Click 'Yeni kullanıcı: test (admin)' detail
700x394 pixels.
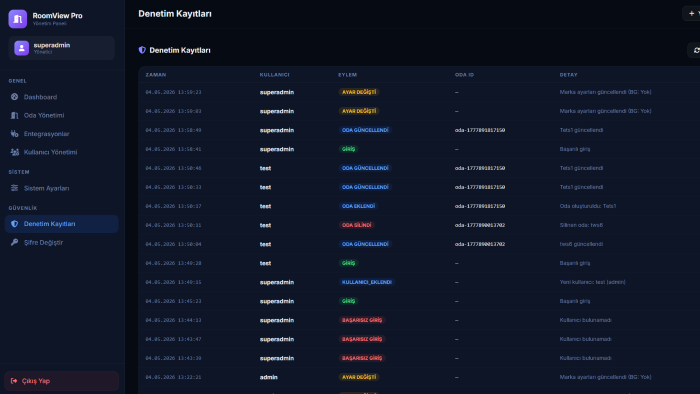[x=592, y=282]
